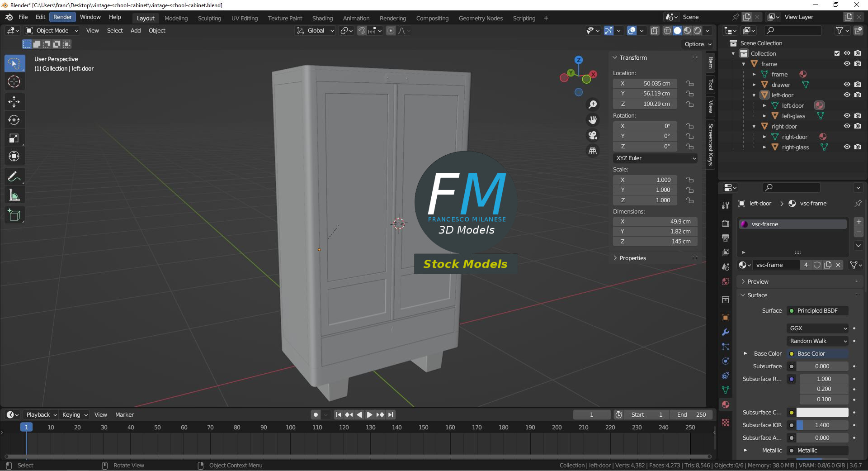Select the Add Cube tool
The height and width of the screenshot is (471, 868).
(14, 215)
